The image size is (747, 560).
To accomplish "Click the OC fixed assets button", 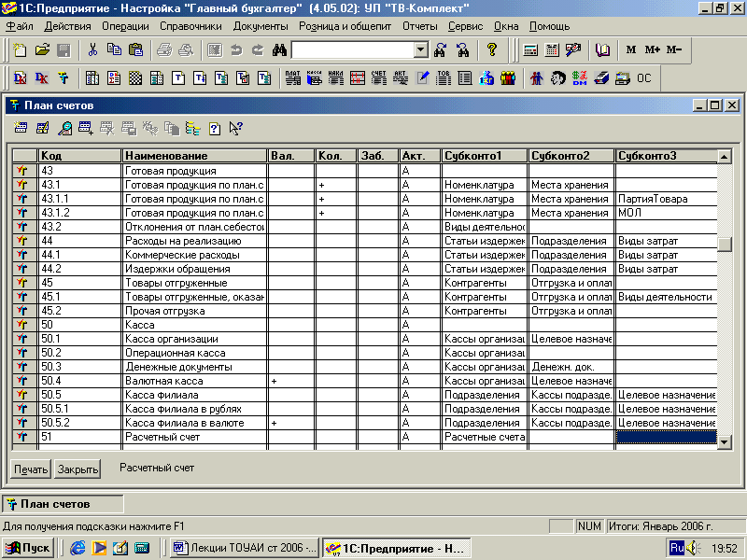I will coord(644,78).
